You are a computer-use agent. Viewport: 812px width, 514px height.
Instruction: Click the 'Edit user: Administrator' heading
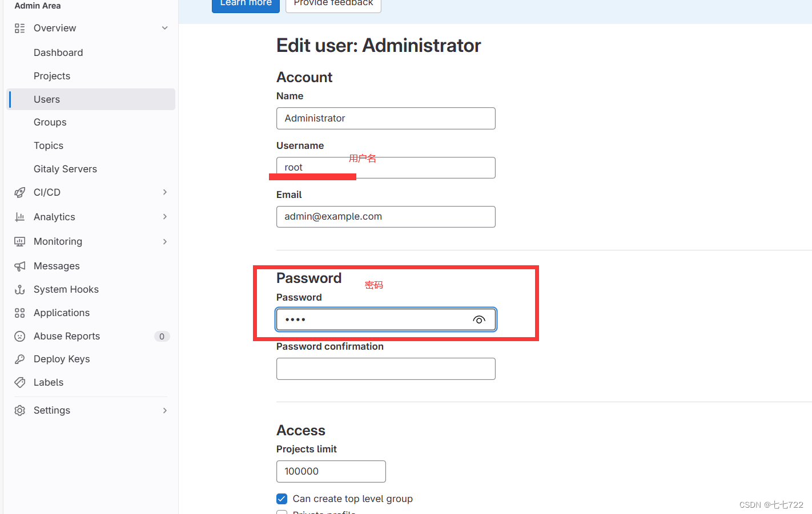tap(379, 46)
